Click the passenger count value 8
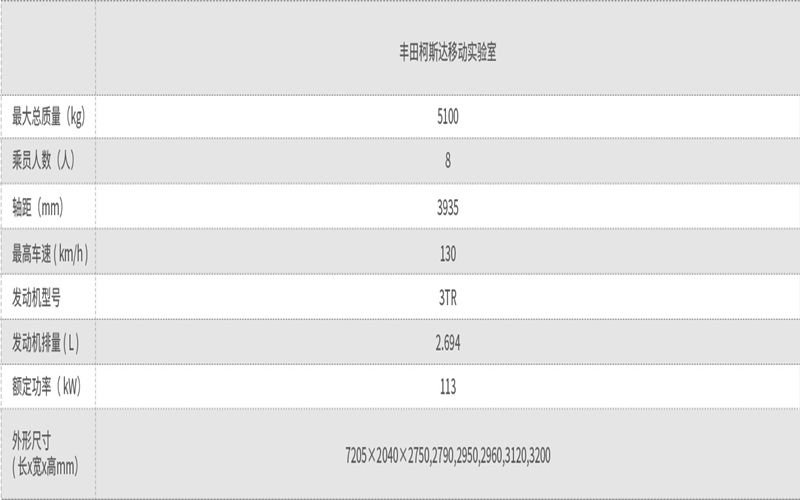800x500 pixels. [x=447, y=161]
